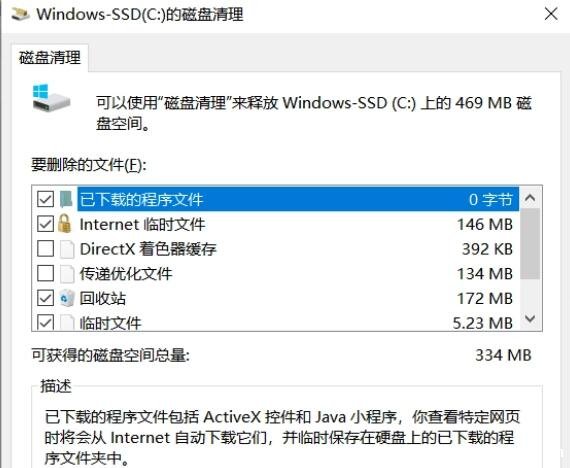Click the file list scrollbar thumb
The image size is (570, 468).
coord(530,244)
